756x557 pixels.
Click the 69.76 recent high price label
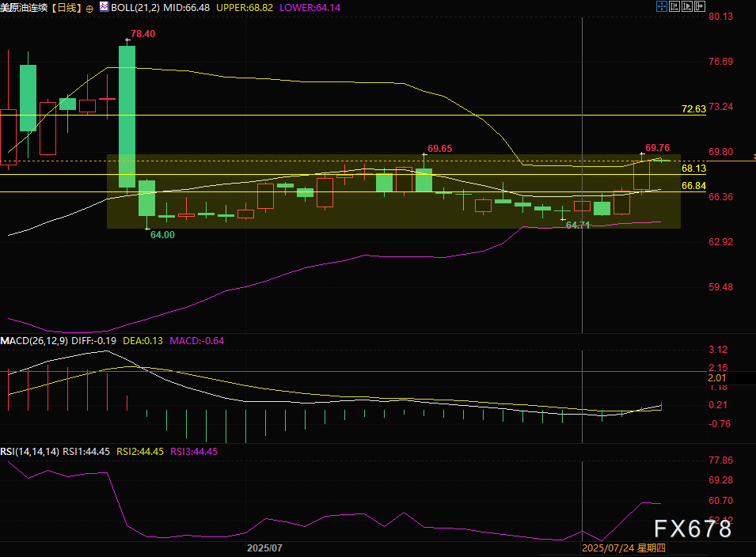(657, 147)
